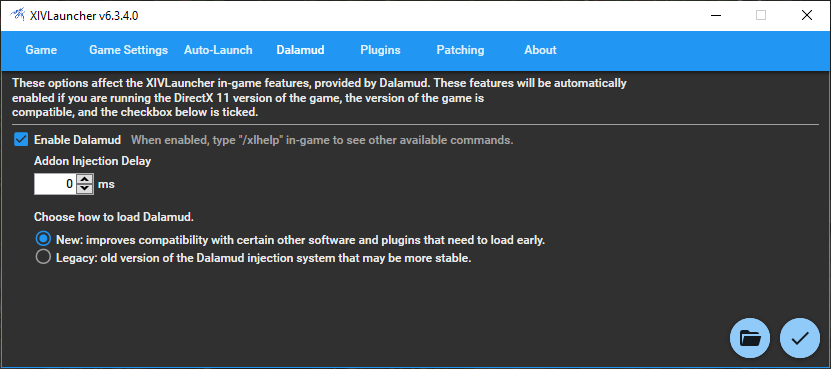Focus the Addon Injection Delay input field
Viewport: 831px width, 369px height.
pos(56,184)
